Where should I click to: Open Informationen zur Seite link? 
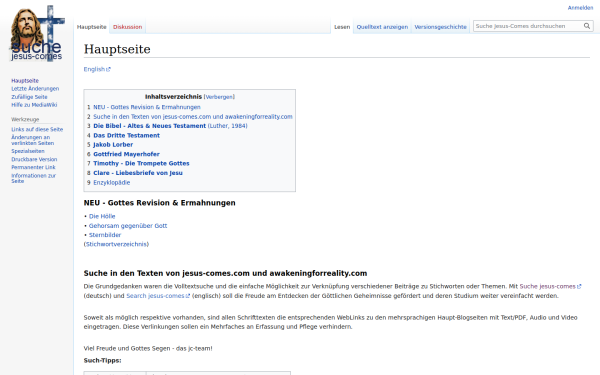[x=33, y=178]
